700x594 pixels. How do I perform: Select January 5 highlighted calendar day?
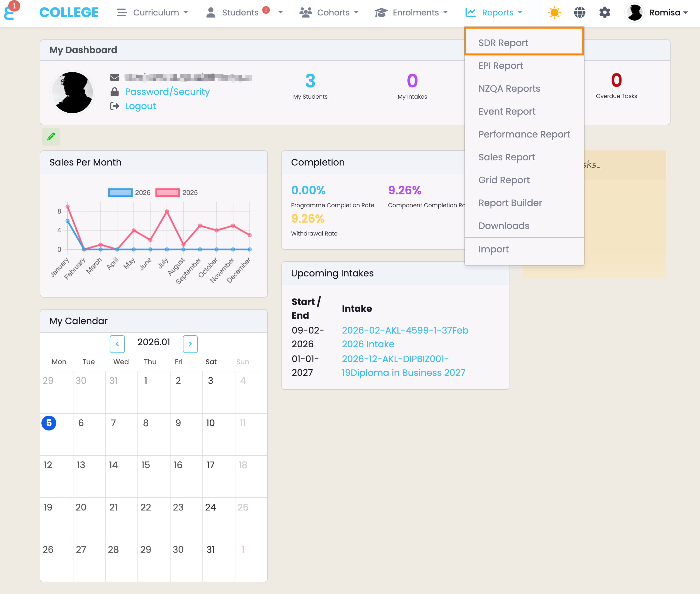coord(49,423)
